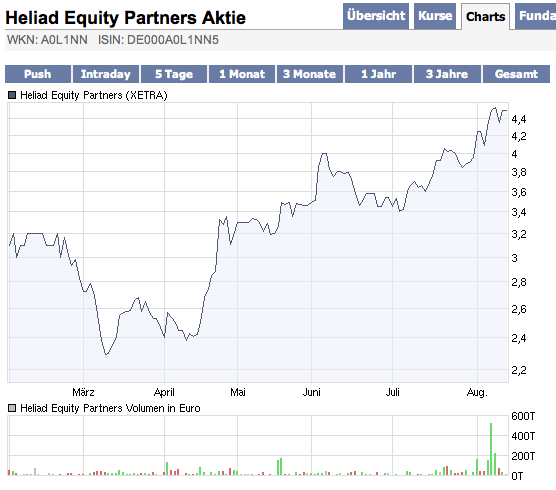Click the Aug. axis label
This screenshot has width=556, height=490.
pos(477,392)
